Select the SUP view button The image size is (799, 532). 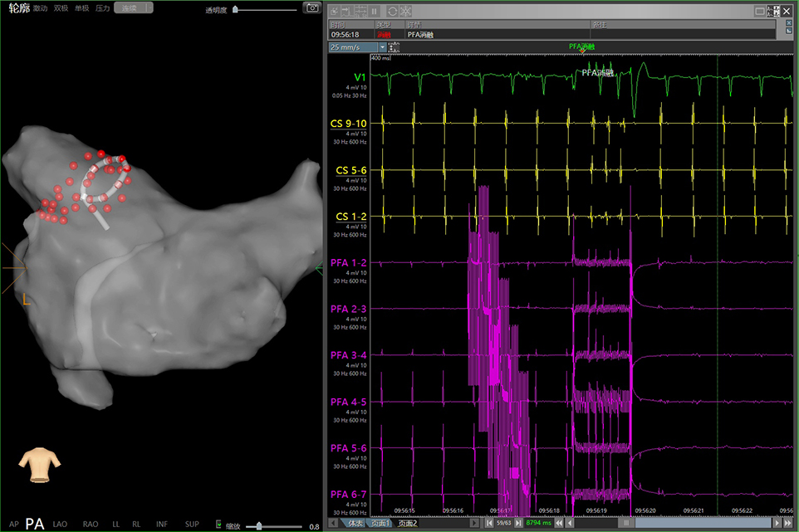click(x=192, y=525)
